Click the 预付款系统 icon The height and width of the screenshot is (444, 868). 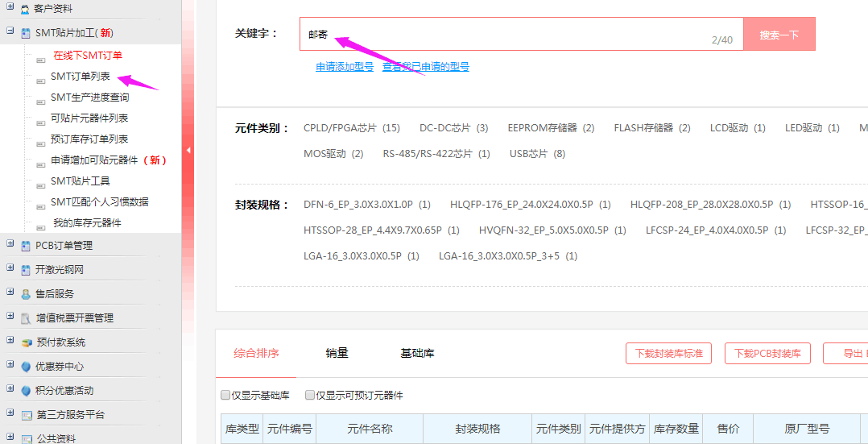(x=26, y=342)
